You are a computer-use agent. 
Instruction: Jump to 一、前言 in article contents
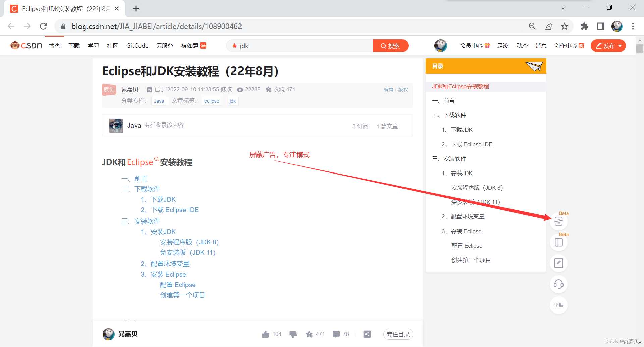tap(134, 179)
